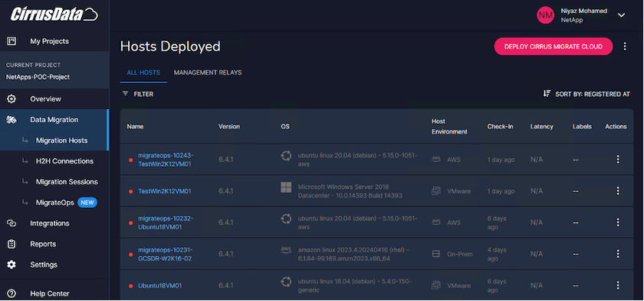Click the Host Environment column header
This screenshot has width=644, height=301.
coord(449,127)
